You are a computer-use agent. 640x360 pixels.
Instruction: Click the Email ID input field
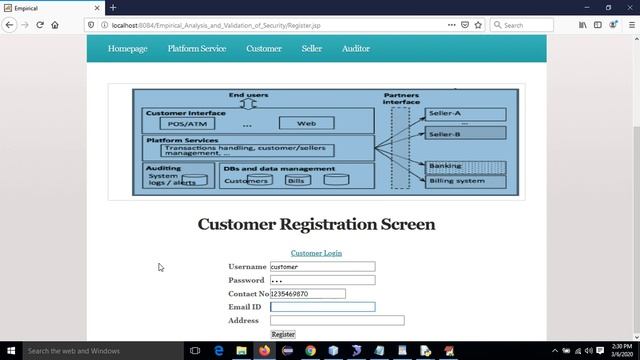pos(322,307)
